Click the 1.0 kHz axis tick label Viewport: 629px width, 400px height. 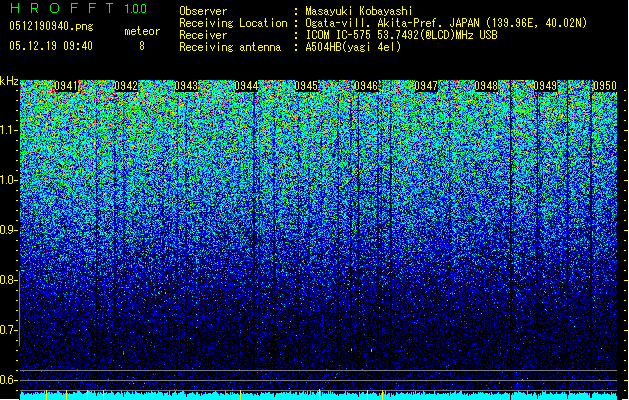[x=8, y=180]
